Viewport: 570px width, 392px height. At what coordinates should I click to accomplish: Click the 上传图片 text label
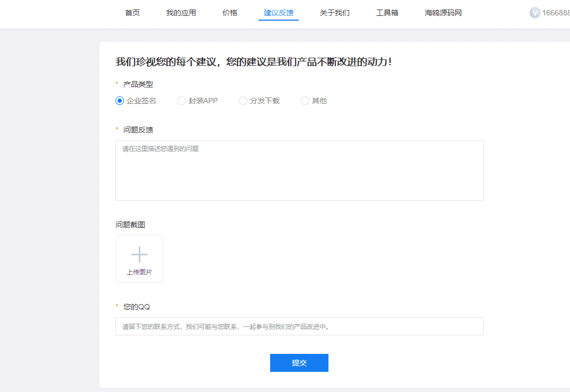(x=139, y=272)
